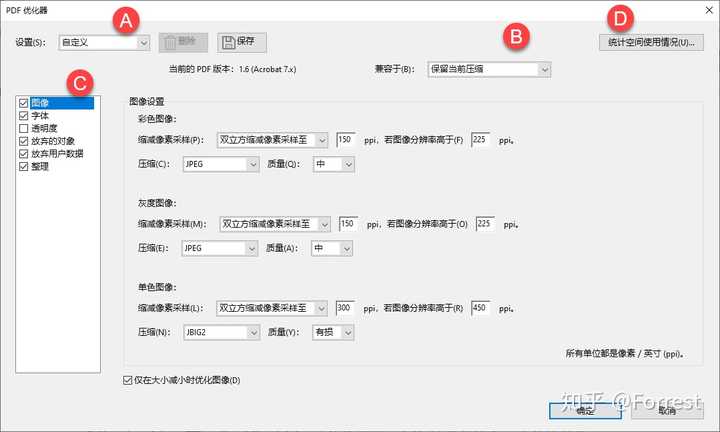Viewport: 720px width, 432px height.
Task: Open the 设置 preset dropdown
Action: (104, 43)
